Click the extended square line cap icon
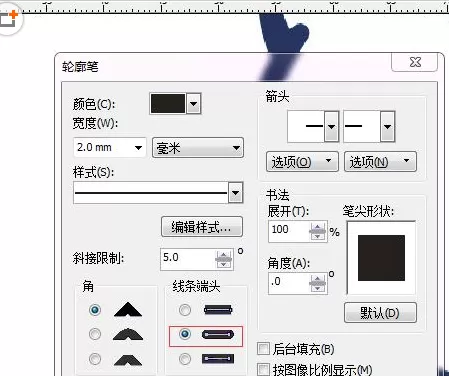 [218, 359]
